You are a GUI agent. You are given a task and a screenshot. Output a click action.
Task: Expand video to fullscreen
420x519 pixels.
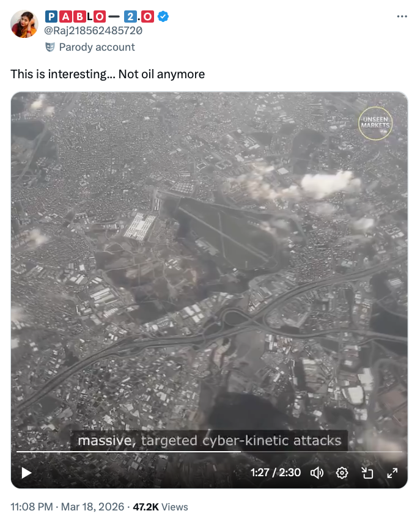(392, 473)
